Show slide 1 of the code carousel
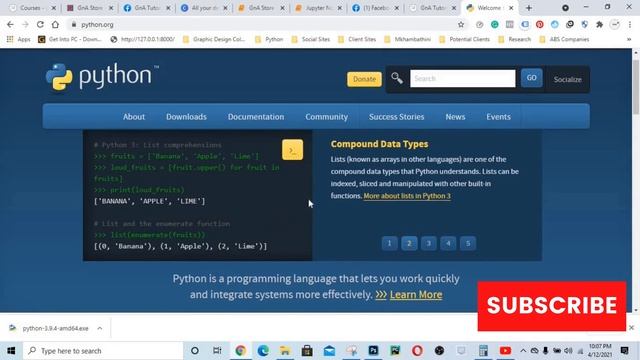 tap(389, 243)
